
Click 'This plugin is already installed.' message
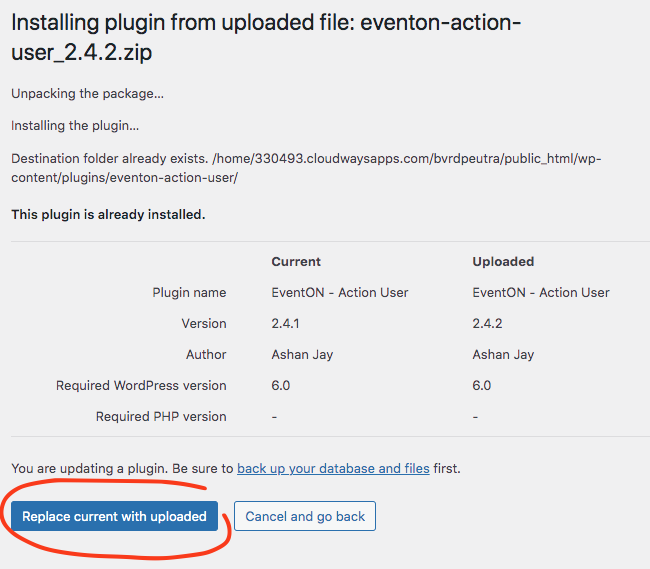pos(108,215)
